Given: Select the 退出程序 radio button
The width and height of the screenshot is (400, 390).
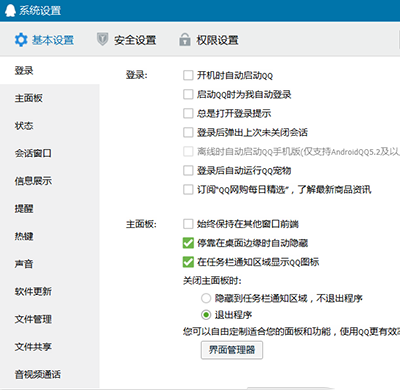Looking at the screenshot, I should [x=206, y=315].
